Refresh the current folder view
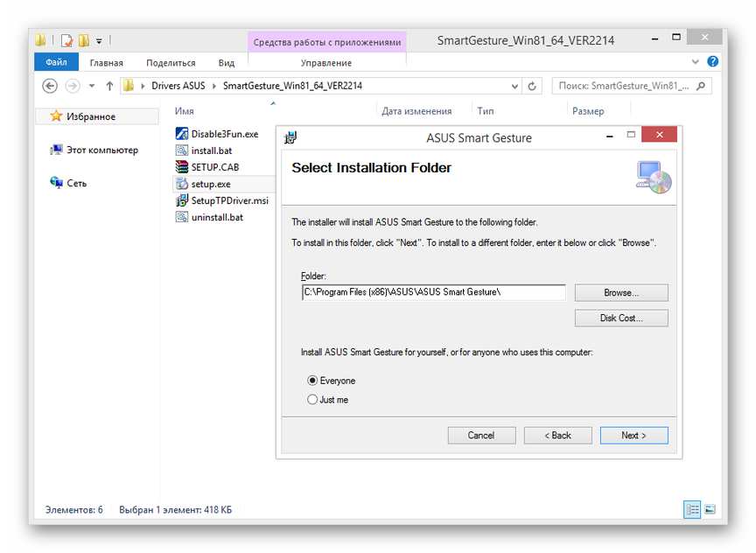 tap(533, 87)
